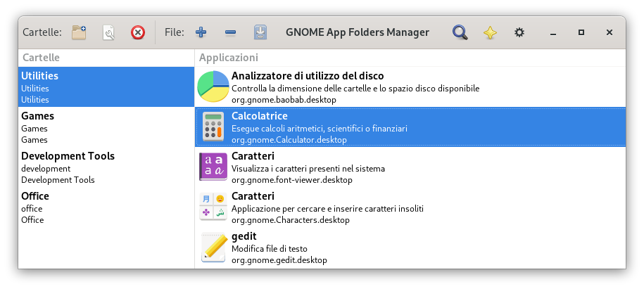This screenshot has height=289, width=644.
Task: Click the 'Cartelle:' toolbar label
Action: click(42, 32)
